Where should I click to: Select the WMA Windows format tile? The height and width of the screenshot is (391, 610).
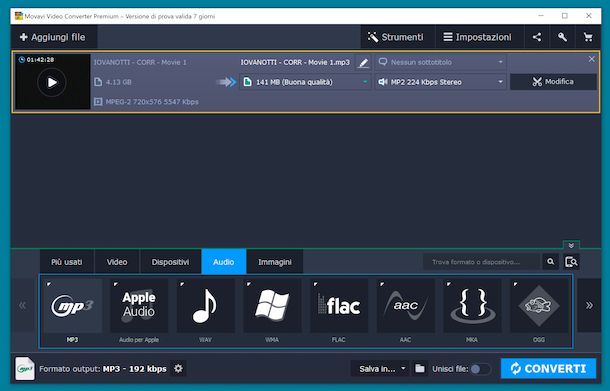272,306
